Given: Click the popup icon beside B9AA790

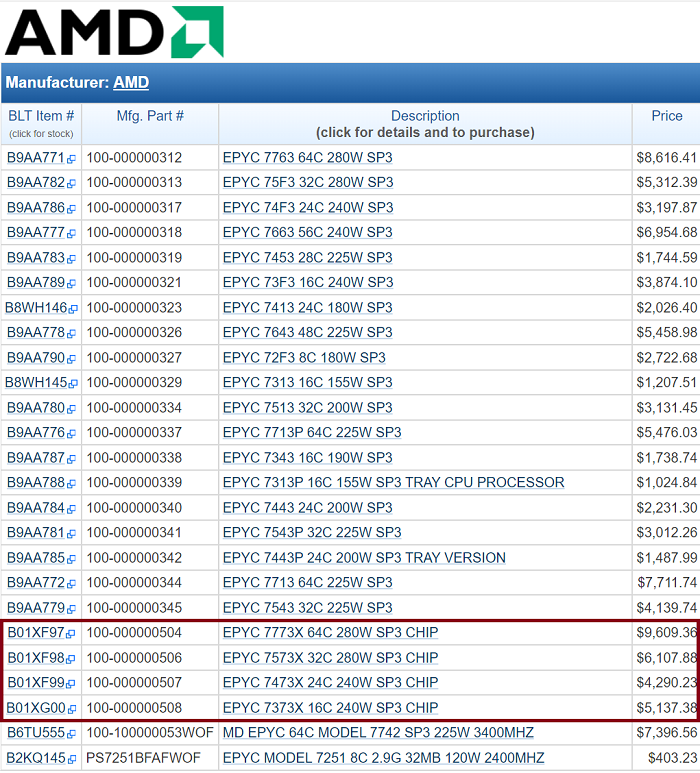Looking at the screenshot, I should (71, 358).
